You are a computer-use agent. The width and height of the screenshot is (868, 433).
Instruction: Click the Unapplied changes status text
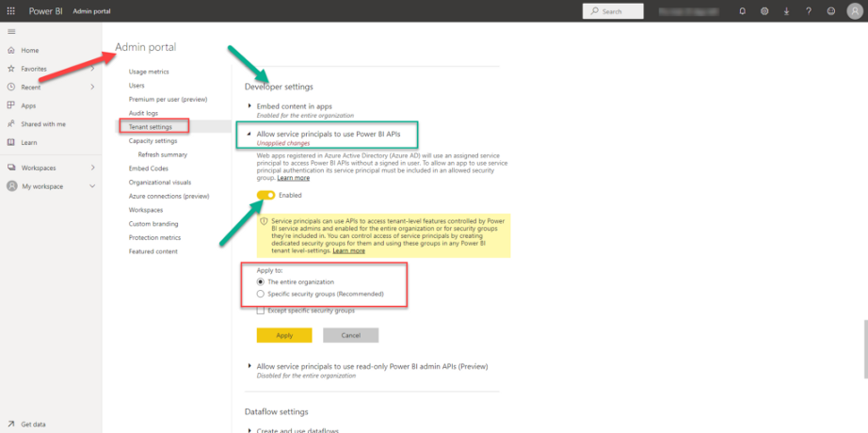tap(282, 143)
